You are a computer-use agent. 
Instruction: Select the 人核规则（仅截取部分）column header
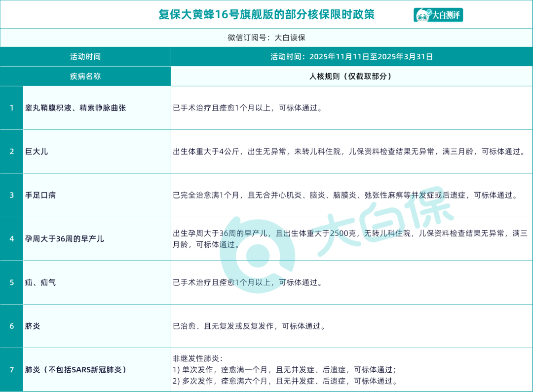tap(351, 77)
